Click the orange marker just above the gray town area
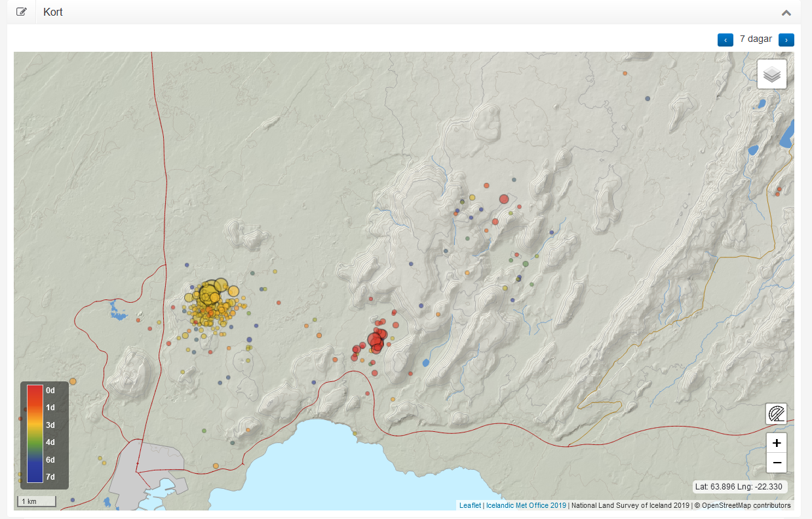This screenshot has width=812, height=519. (216, 466)
